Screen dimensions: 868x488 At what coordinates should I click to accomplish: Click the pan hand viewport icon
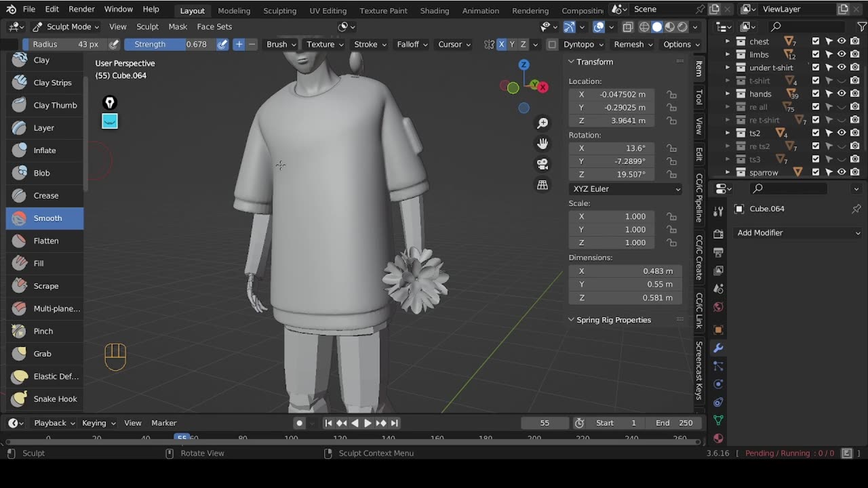(542, 144)
